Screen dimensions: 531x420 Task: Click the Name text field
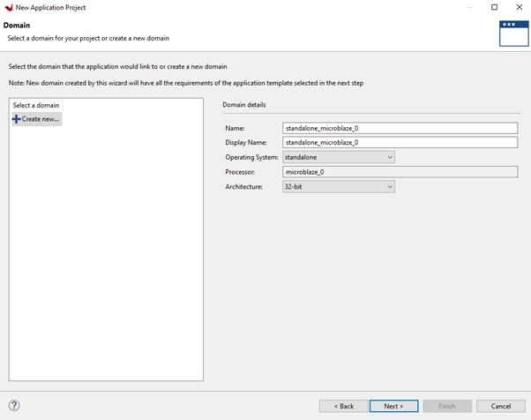tap(400, 128)
